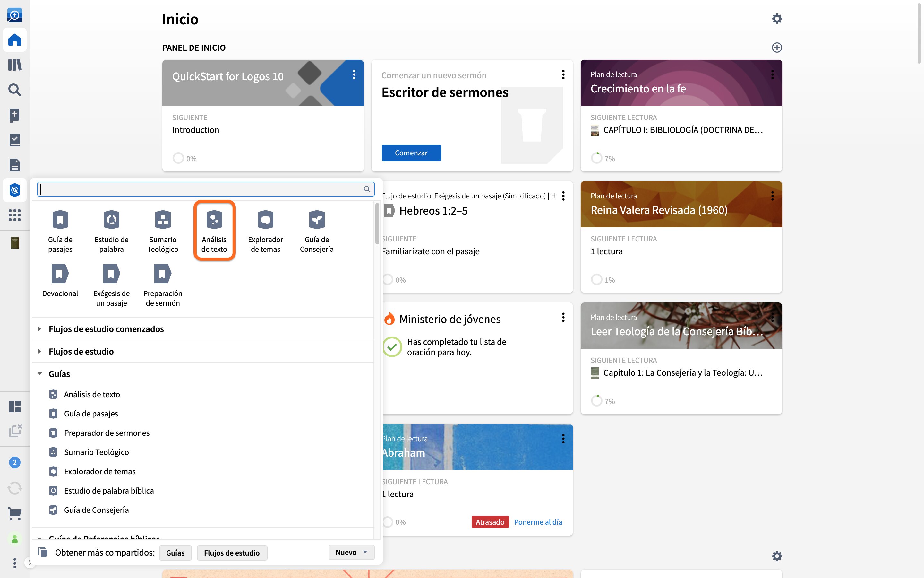Open the Sumario Teológico tile

point(163,231)
